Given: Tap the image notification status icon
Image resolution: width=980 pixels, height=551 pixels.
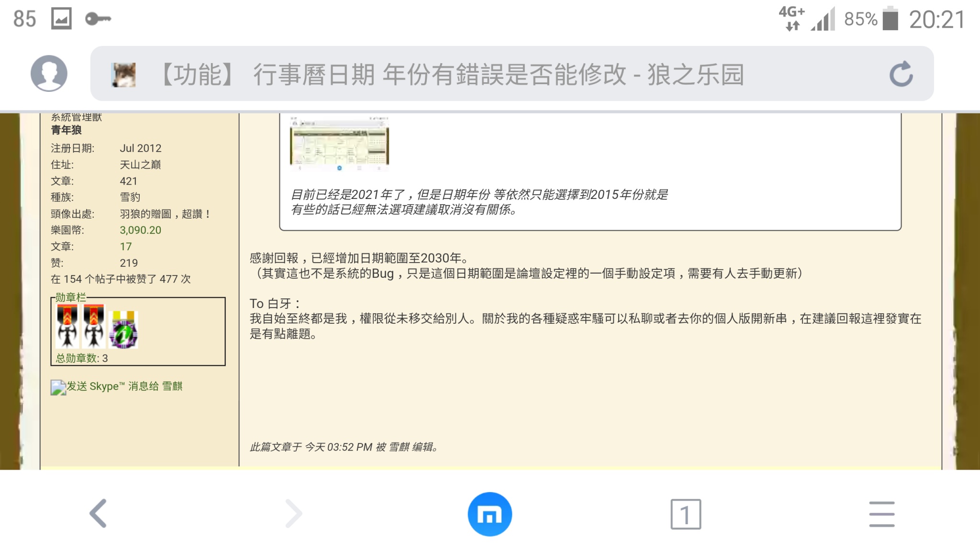Looking at the screenshot, I should click(61, 19).
